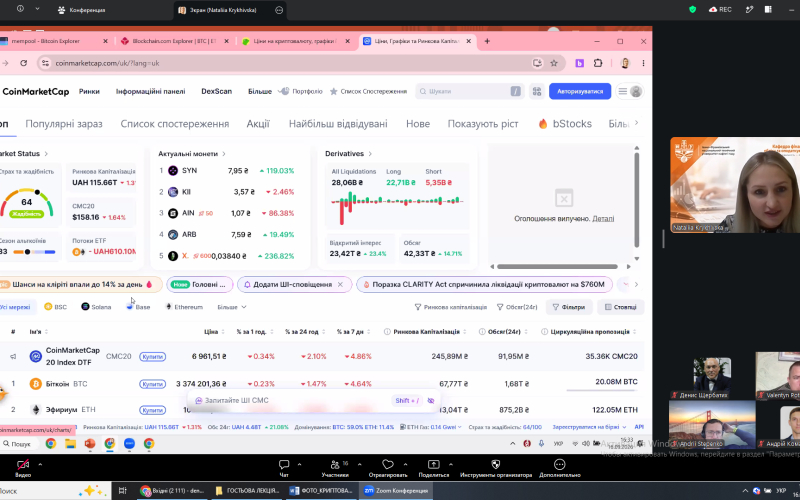The height and width of the screenshot is (500, 800).
Task: Click the green Zoom encryption shield
Action: (x=692, y=9)
